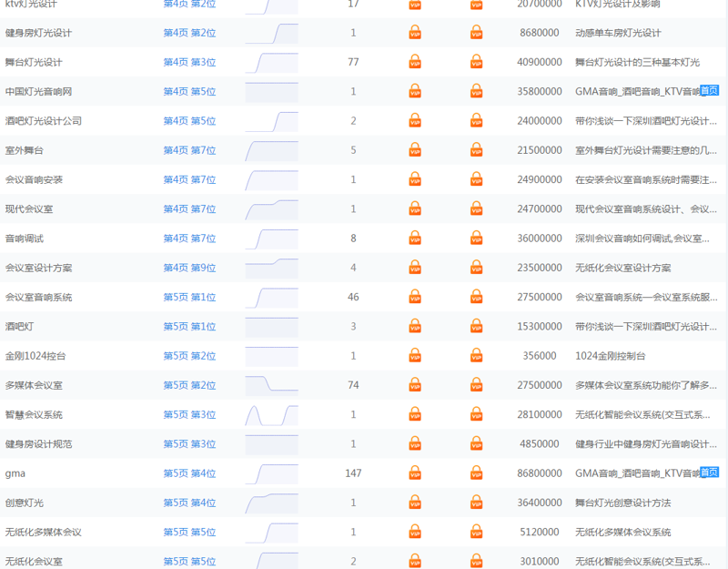Unlock the right VIP icon for 创意灯光
Screen dimensions: 728x569
(x=476, y=502)
